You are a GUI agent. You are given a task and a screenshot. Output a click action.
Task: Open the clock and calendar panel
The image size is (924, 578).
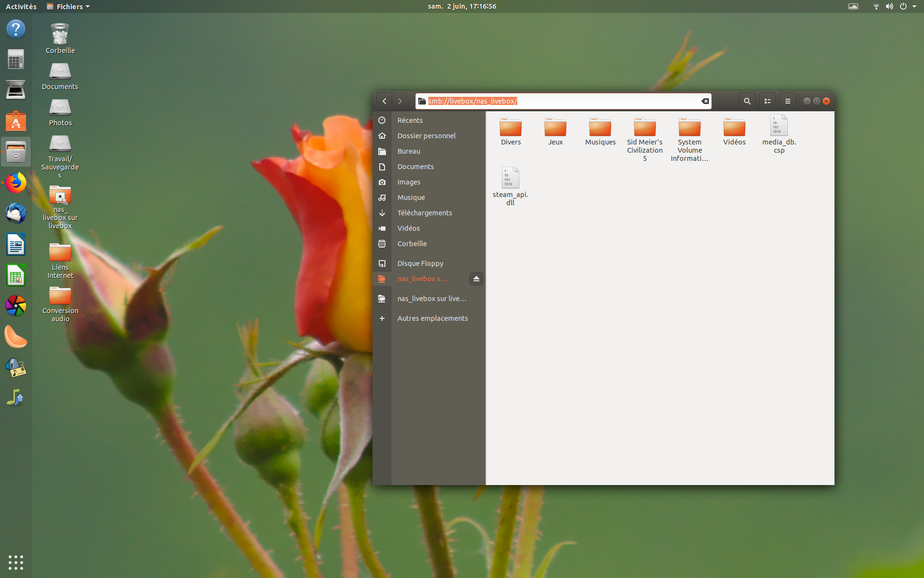pos(462,6)
